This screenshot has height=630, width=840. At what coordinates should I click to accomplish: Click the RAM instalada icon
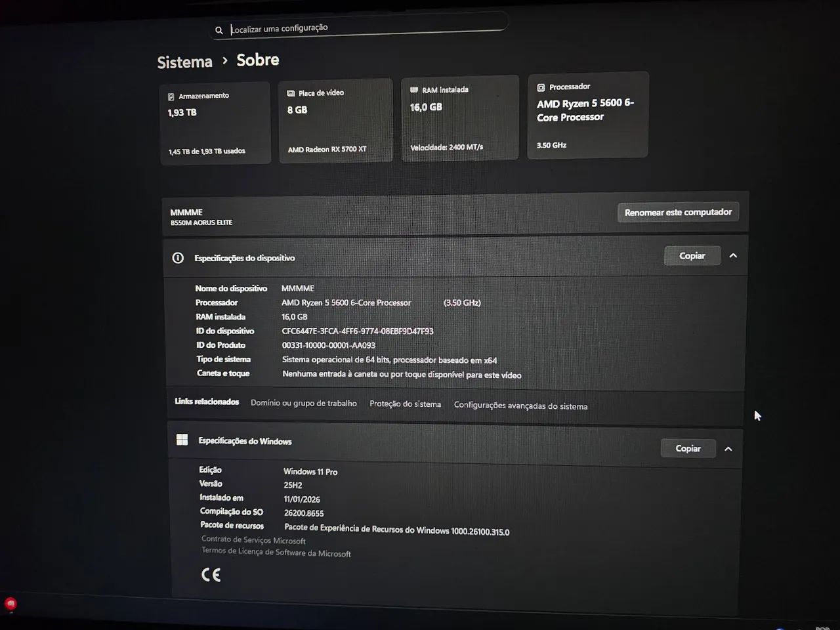point(413,90)
